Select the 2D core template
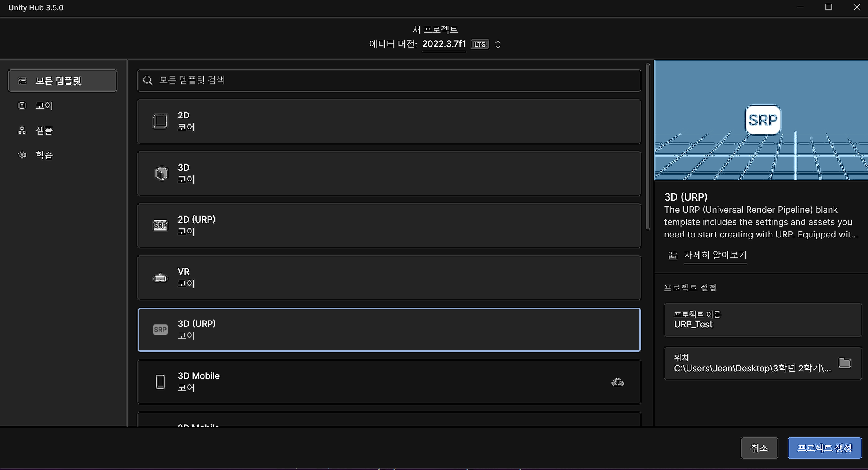This screenshot has height=470, width=868. (389, 121)
